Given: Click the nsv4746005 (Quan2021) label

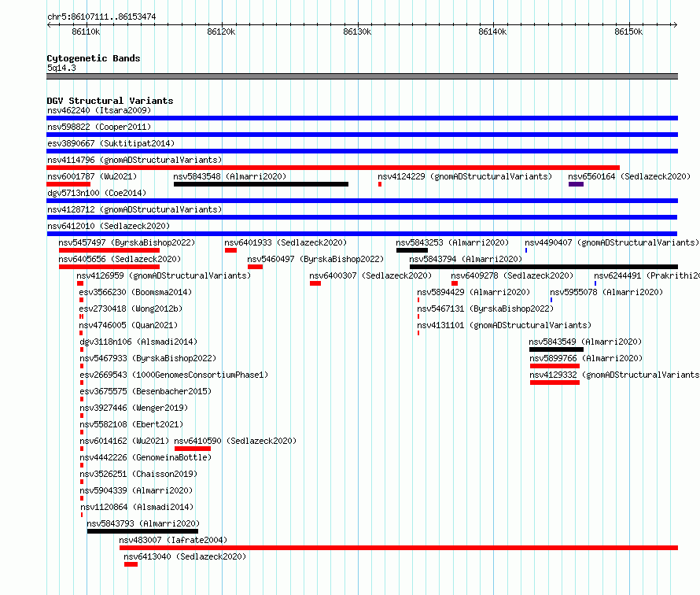Looking at the screenshot, I should (128, 325).
